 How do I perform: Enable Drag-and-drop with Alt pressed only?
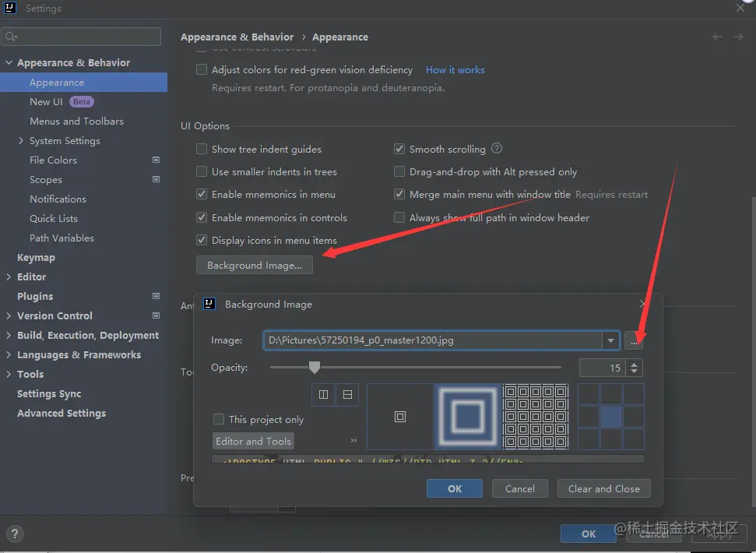coord(399,171)
